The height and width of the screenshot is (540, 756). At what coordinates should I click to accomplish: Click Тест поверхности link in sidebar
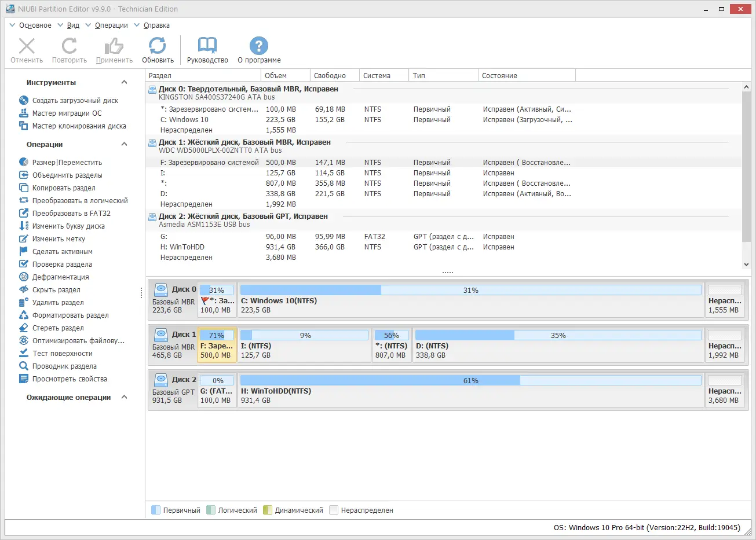(x=63, y=354)
